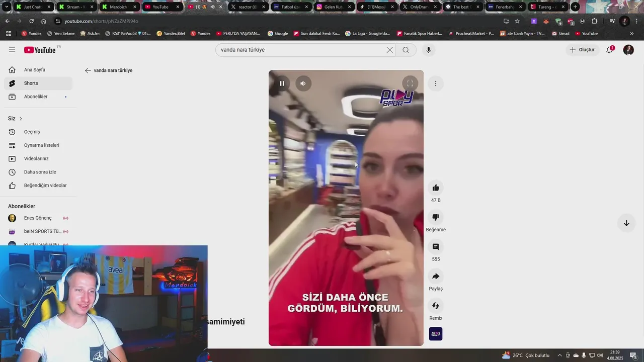Open the YouTube hamburger guide menu
Image resolution: width=644 pixels, height=362 pixels.
12,50
